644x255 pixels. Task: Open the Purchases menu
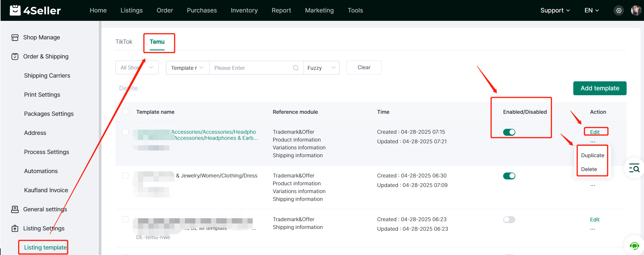202,10
